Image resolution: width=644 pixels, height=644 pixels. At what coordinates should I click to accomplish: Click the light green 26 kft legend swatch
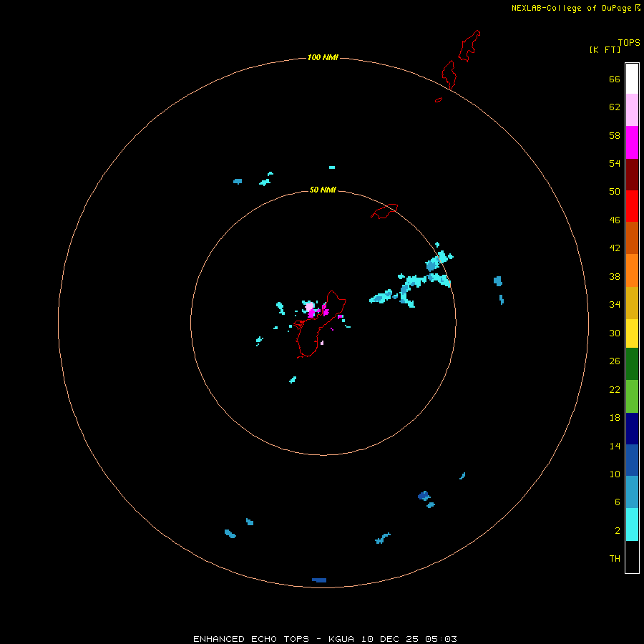click(632, 396)
